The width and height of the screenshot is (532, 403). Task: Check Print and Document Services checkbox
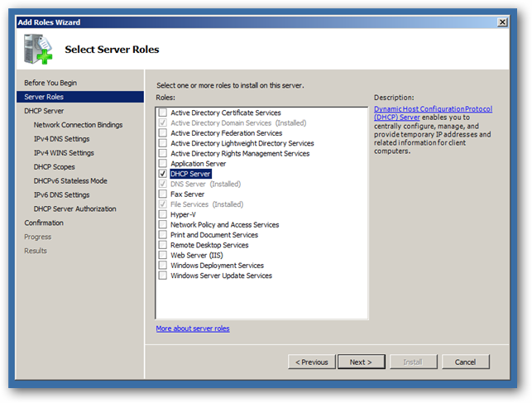[x=163, y=234]
